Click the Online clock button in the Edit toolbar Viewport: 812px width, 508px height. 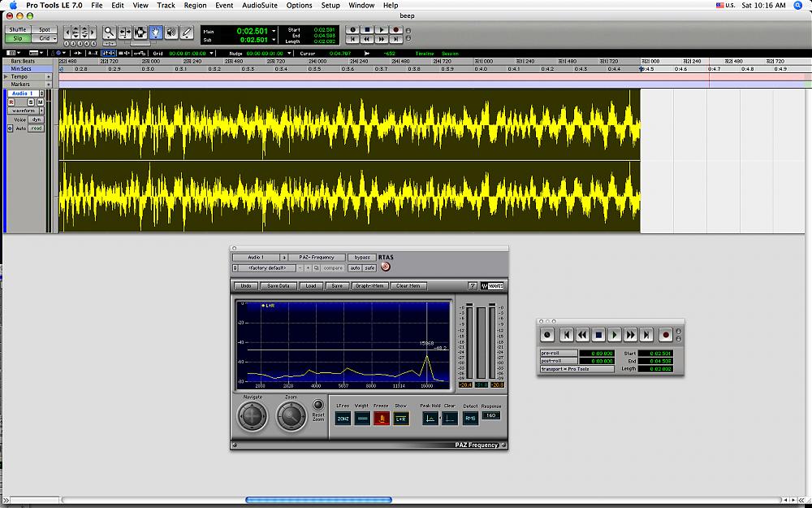click(352, 30)
